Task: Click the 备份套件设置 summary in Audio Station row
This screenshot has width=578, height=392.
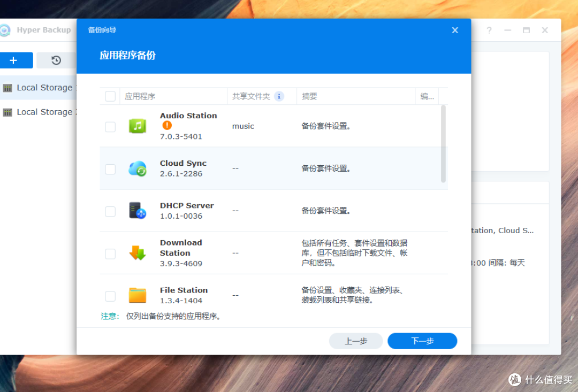Action: 326,126
